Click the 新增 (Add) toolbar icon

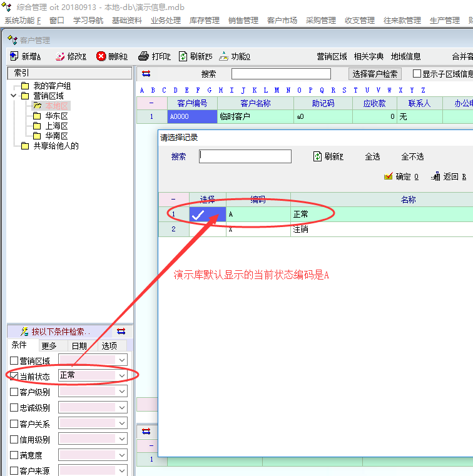point(14,57)
